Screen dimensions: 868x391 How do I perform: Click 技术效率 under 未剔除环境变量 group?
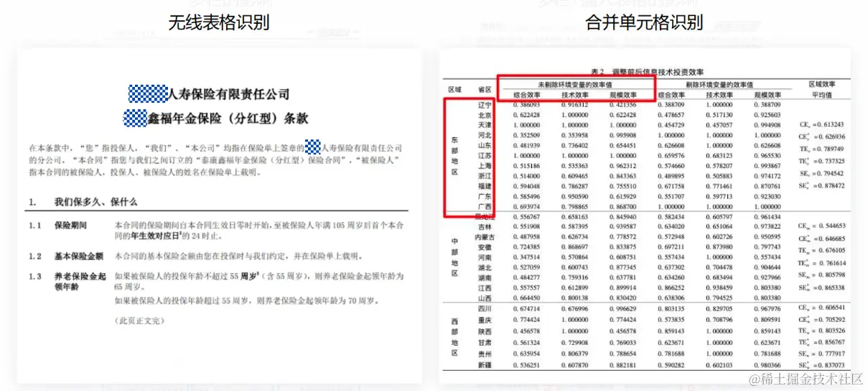pos(575,95)
